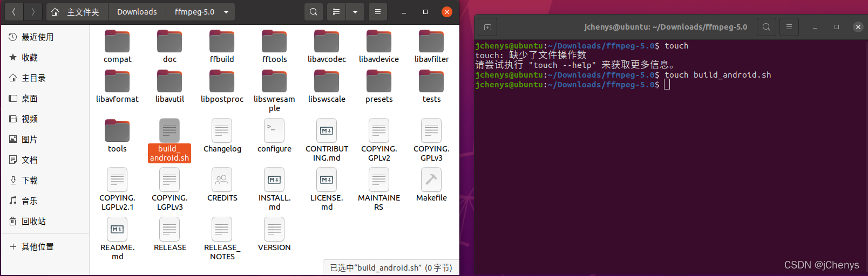The width and height of the screenshot is (868, 276).
Task: Select the libavformat folder icon
Action: pyautogui.click(x=117, y=81)
